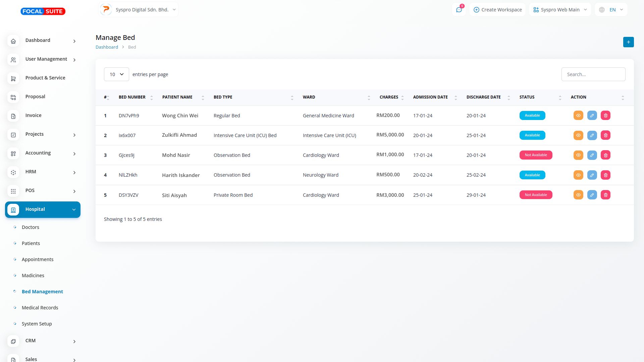Viewport: 644px width, 362px height.
Task: Go to Appointments under Hospital
Action: [x=38, y=259]
